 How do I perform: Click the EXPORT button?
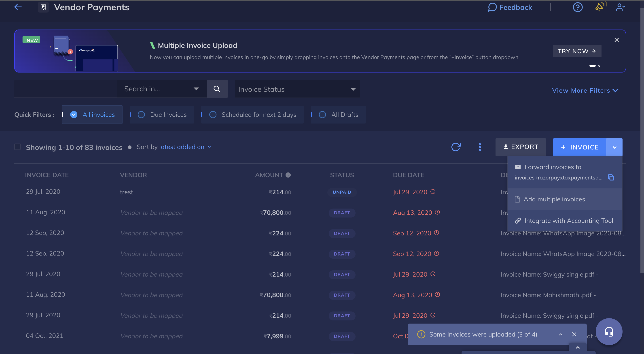pos(521,147)
